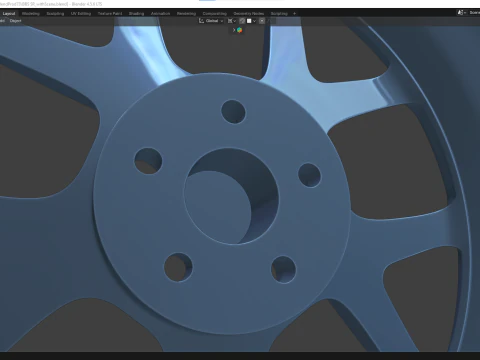Open the Global transform orientation dropdown
The width and height of the screenshot is (480, 360).
[211, 21]
